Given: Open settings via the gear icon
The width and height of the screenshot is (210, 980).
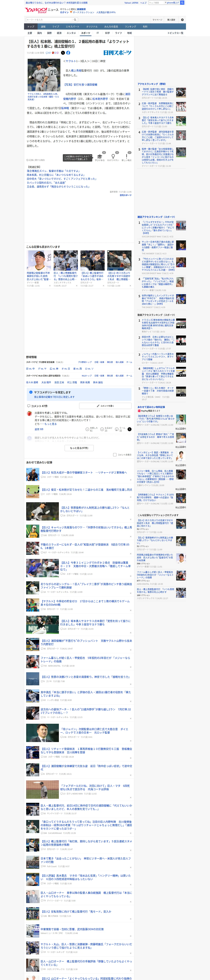Looking at the screenshot, I should coord(182,20).
